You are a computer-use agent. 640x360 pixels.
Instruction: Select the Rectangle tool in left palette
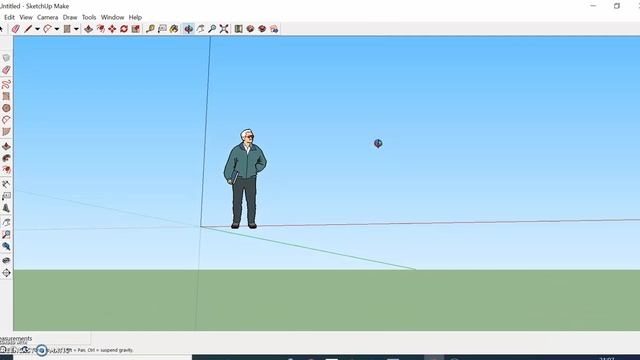point(6,96)
